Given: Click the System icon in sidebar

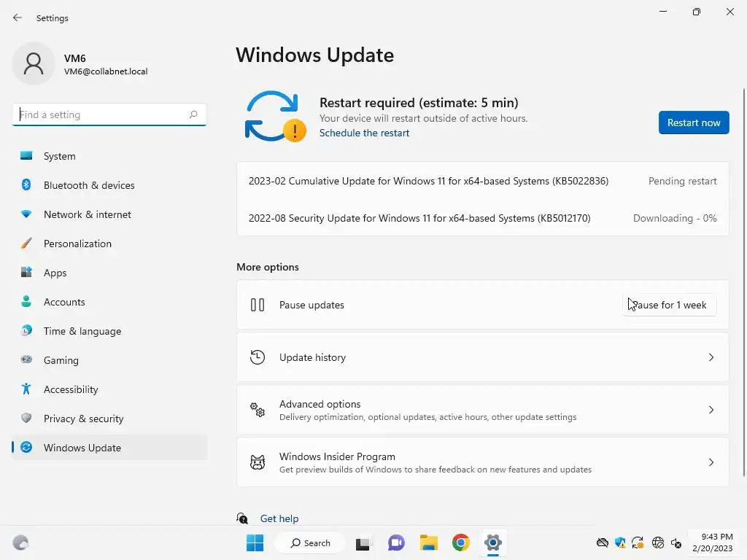Looking at the screenshot, I should [x=26, y=156].
